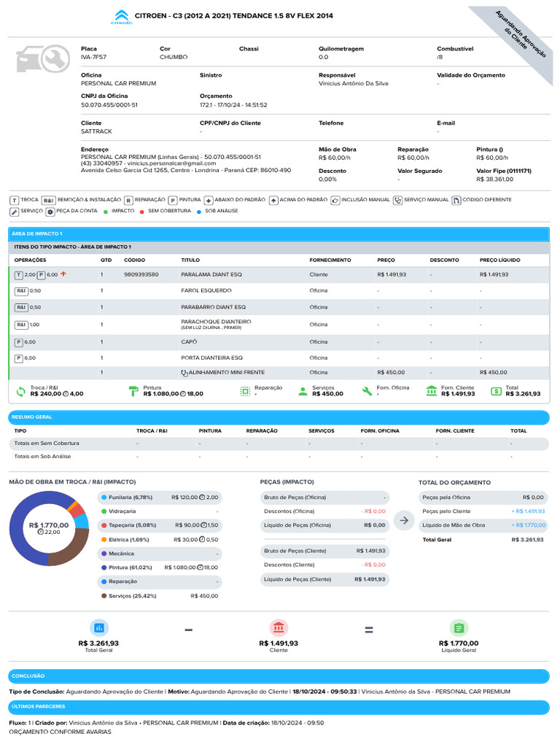The height and width of the screenshot is (747, 560).
Task: Expand the Conclusão section bar
Action: (x=279, y=676)
